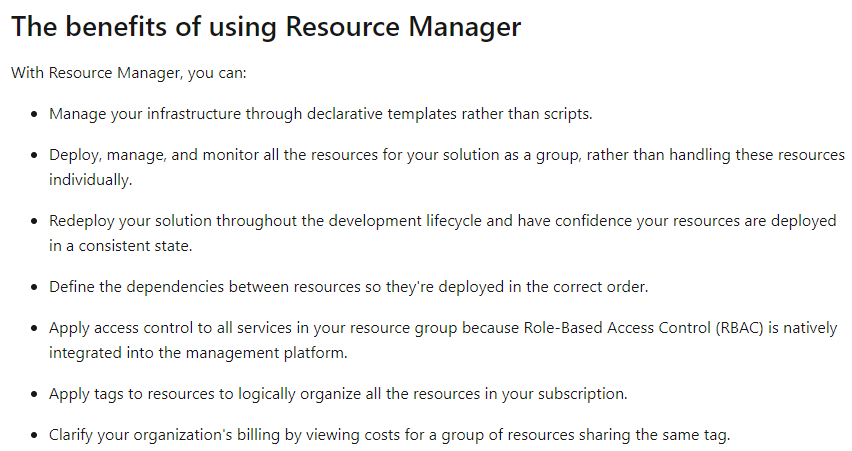Click the word "scripts" in first bullet
This screenshot has width=852, height=451.
pyautogui.click(x=566, y=114)
